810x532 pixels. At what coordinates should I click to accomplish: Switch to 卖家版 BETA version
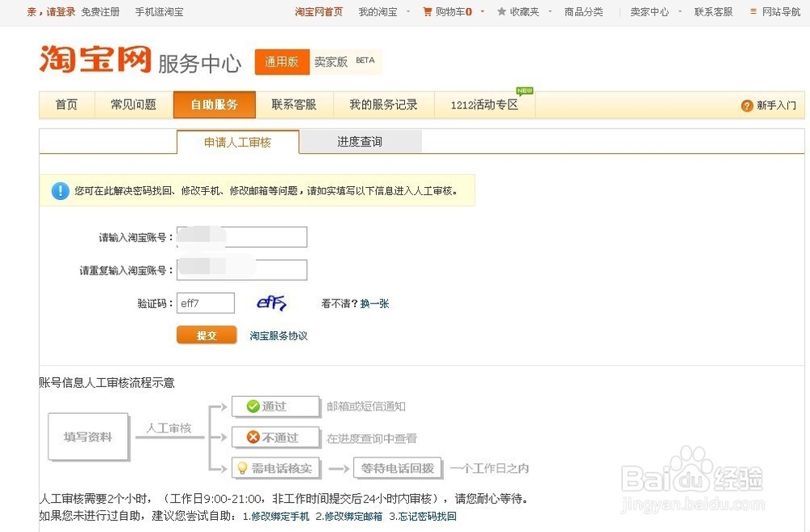point(345,62)
